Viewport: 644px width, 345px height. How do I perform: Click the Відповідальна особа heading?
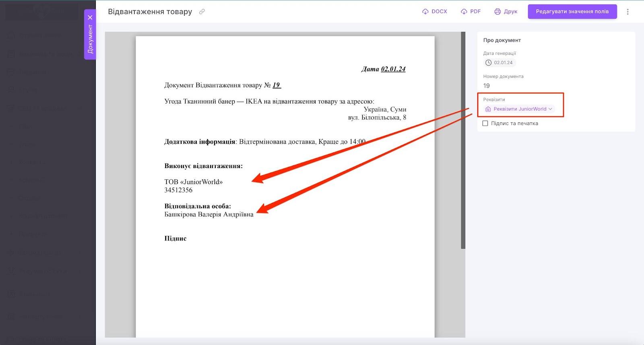click(x=198, y=206)
